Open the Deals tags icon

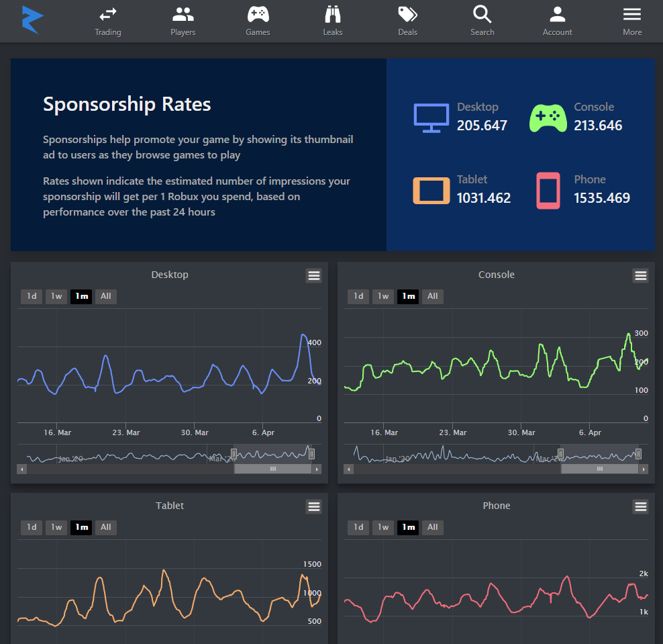pos(407,14)
